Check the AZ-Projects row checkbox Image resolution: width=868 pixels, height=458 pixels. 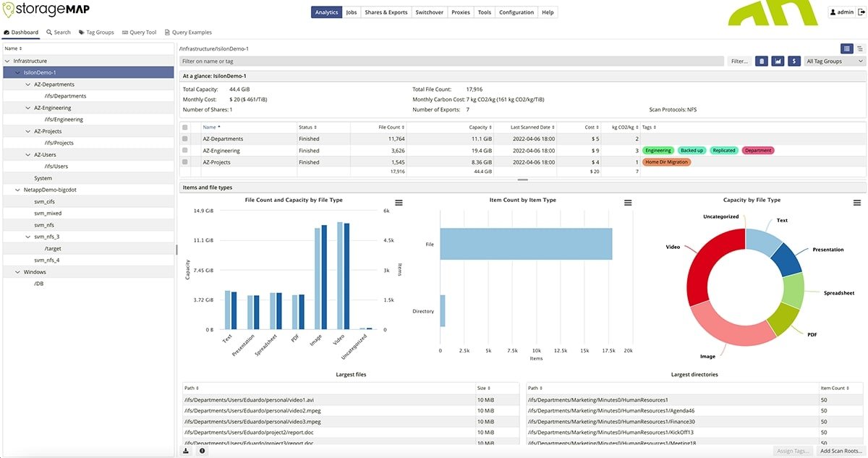click(x=185, y=161)
